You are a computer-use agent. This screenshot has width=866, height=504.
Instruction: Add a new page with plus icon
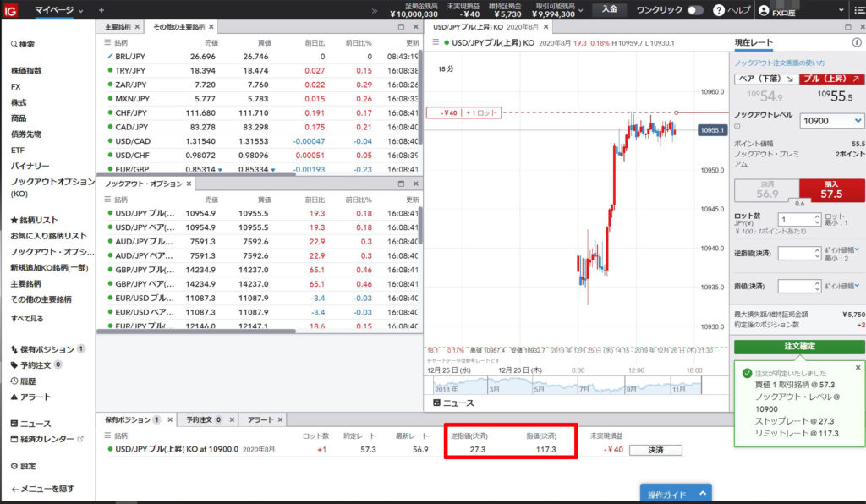coord(101,10)
